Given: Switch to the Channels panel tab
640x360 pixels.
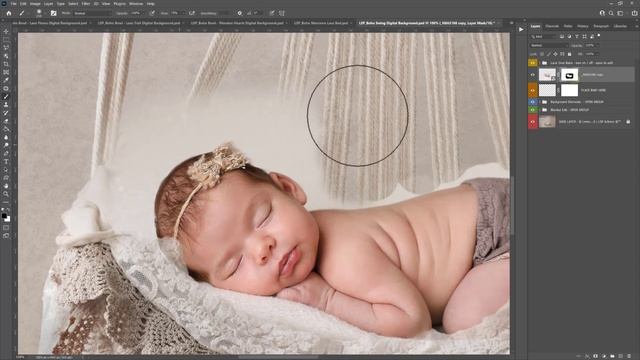Looking at the screenshot, I should pyautogui.click(x=552, y=26).
